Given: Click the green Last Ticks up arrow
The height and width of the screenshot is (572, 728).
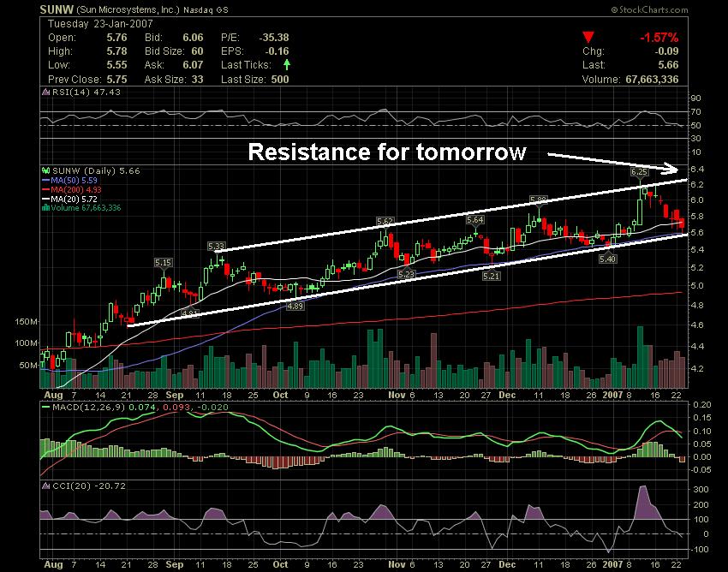Looking at the screenshot, I should click(x=287, y=64).
